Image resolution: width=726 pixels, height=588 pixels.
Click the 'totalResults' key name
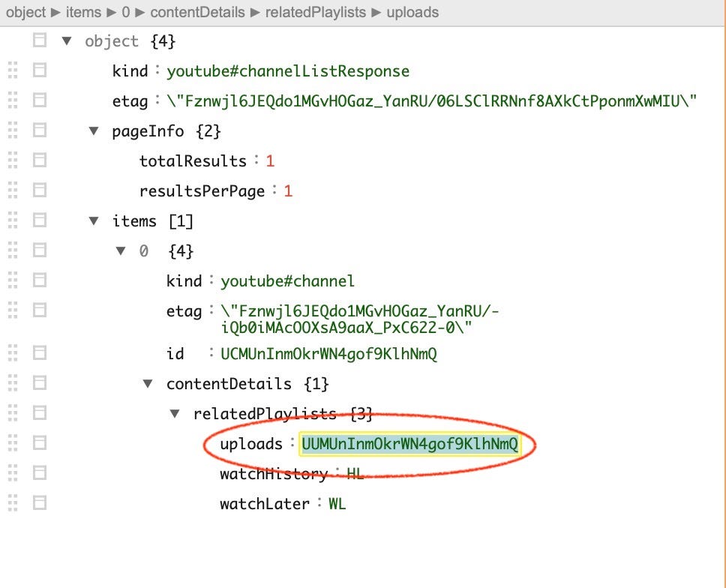[193, 161]
